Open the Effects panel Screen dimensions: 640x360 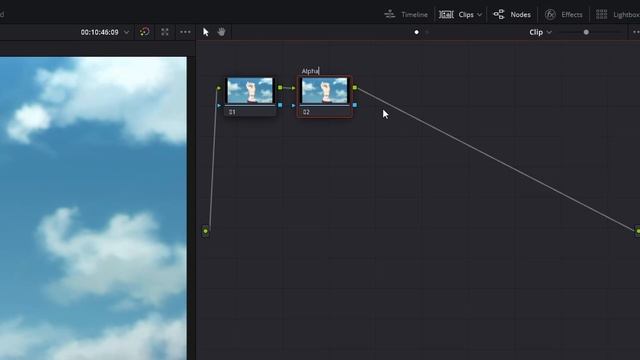(x=564, y=15)
